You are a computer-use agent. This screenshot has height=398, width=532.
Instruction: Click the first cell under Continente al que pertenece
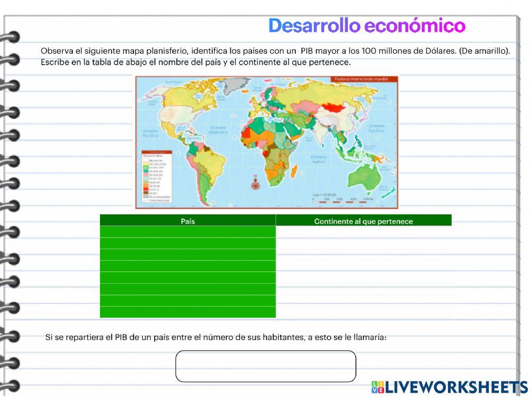coord(363,232)
